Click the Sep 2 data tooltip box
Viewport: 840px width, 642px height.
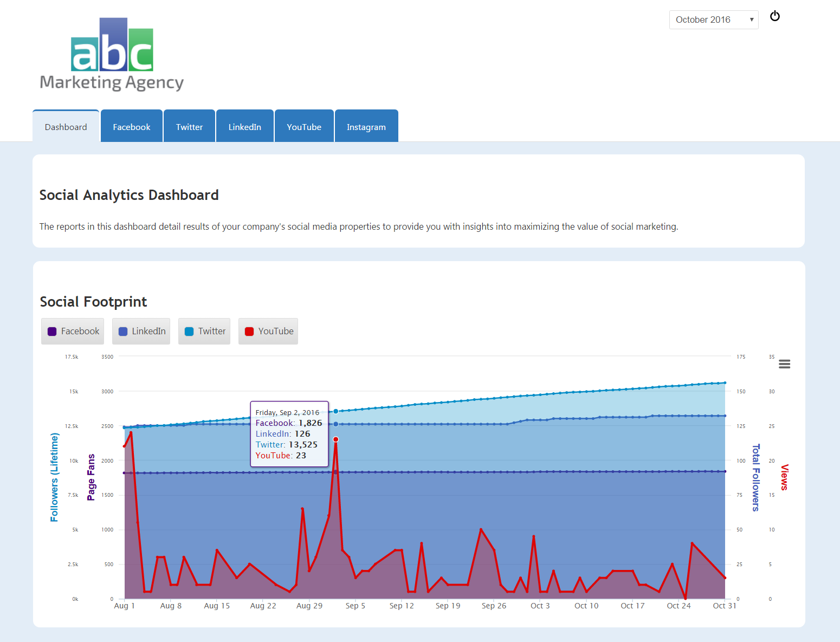coord(289,434)
